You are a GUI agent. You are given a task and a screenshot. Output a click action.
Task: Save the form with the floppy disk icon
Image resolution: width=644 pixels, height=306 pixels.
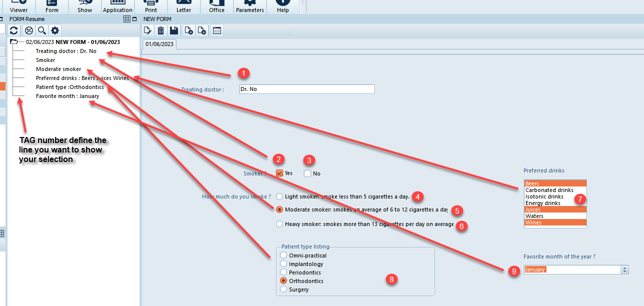[x=173, y=30]
